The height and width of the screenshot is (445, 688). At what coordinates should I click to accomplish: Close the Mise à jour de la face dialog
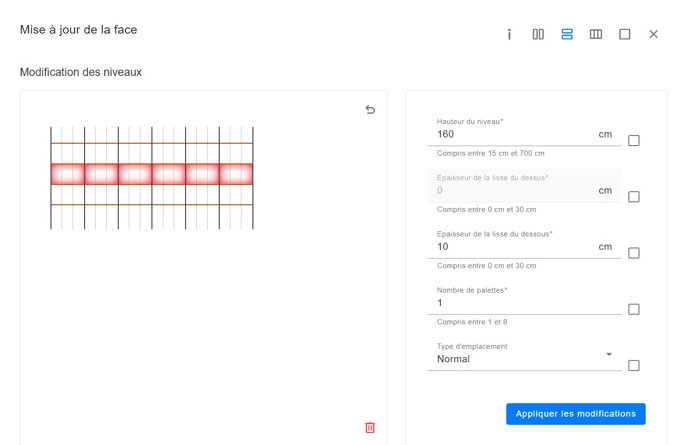[x=654, y=34]
